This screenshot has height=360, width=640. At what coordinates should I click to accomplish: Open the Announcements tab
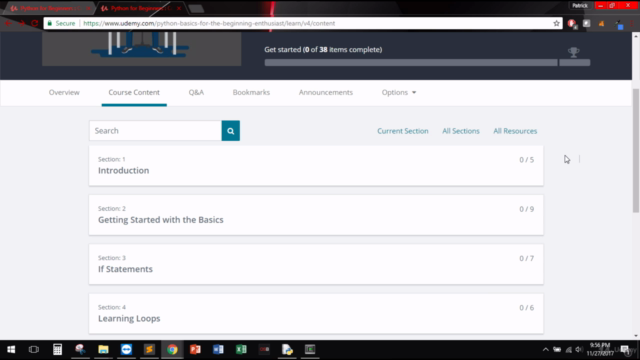[x=326, y=93]
